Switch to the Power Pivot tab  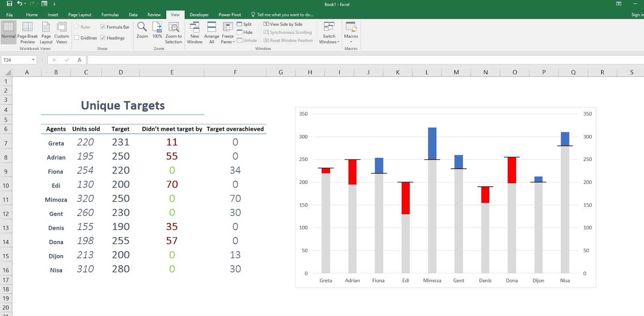230,14
